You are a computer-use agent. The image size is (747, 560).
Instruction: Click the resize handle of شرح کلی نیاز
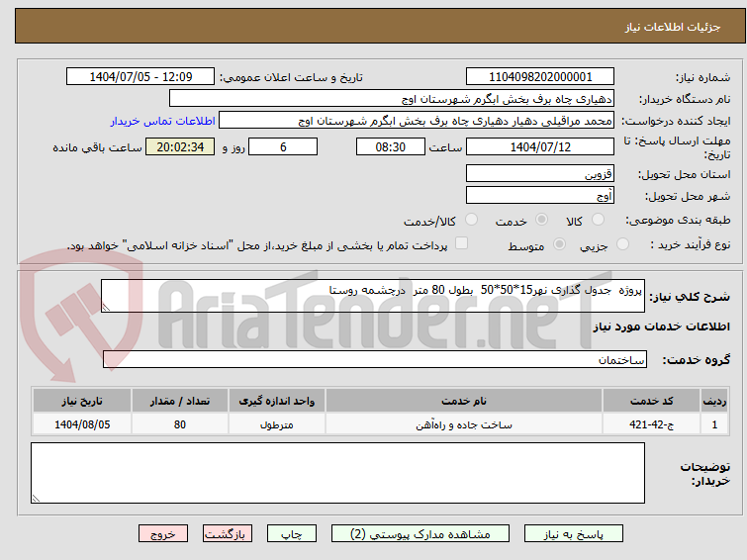106,308
